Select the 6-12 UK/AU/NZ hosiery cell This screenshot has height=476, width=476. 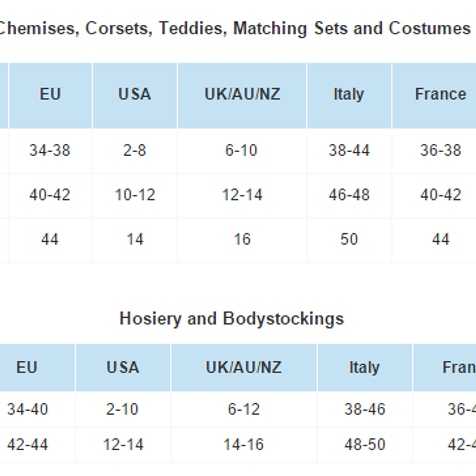point(244,409)
